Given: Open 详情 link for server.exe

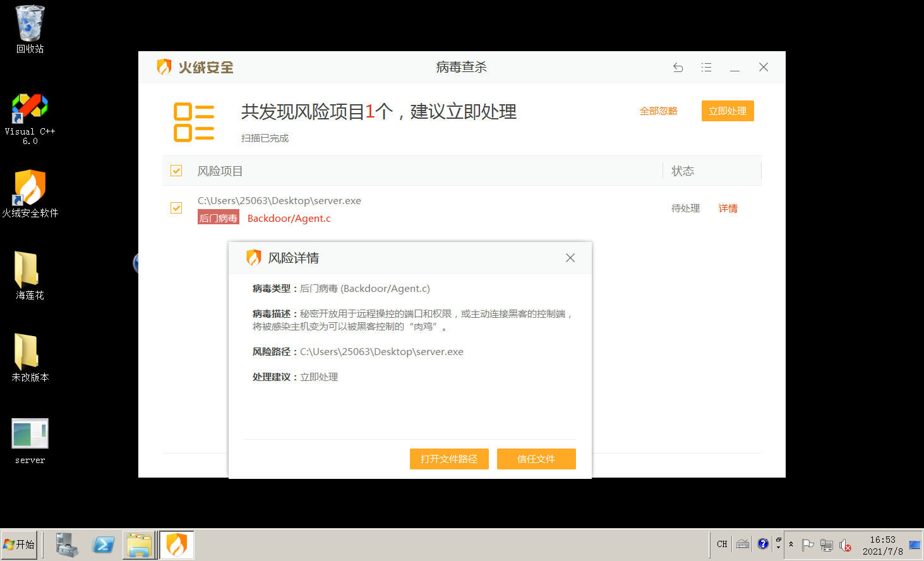Looking at the screenshot, I should tap(728, 208).
